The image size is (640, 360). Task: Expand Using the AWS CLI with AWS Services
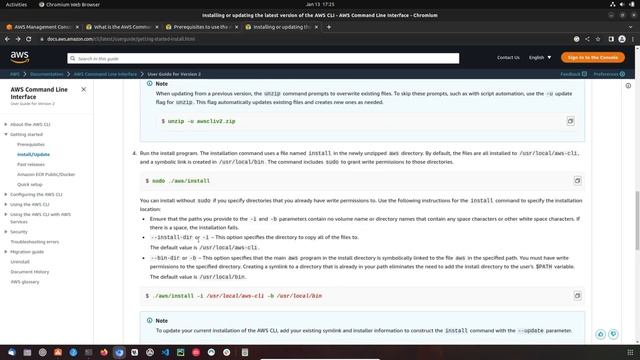(6, 214)
